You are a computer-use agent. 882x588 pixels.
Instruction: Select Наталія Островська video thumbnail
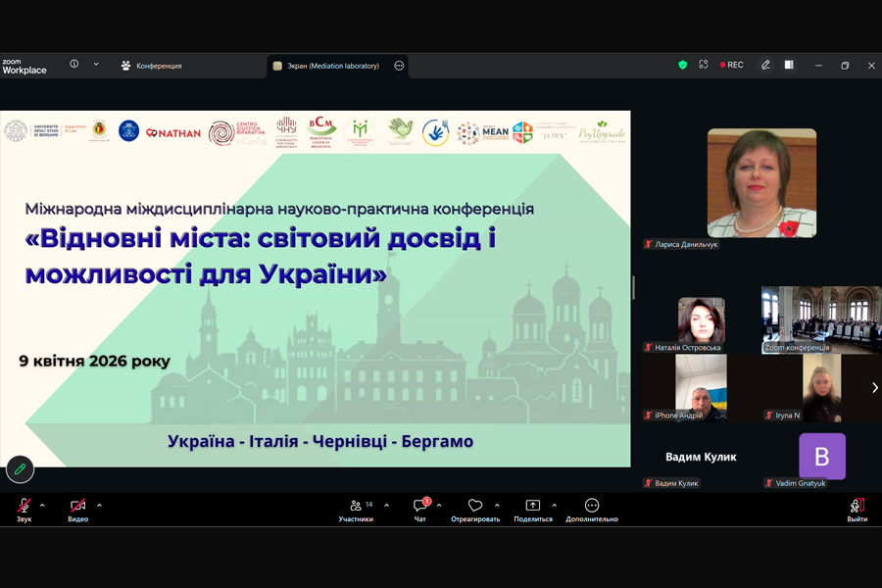702,319
